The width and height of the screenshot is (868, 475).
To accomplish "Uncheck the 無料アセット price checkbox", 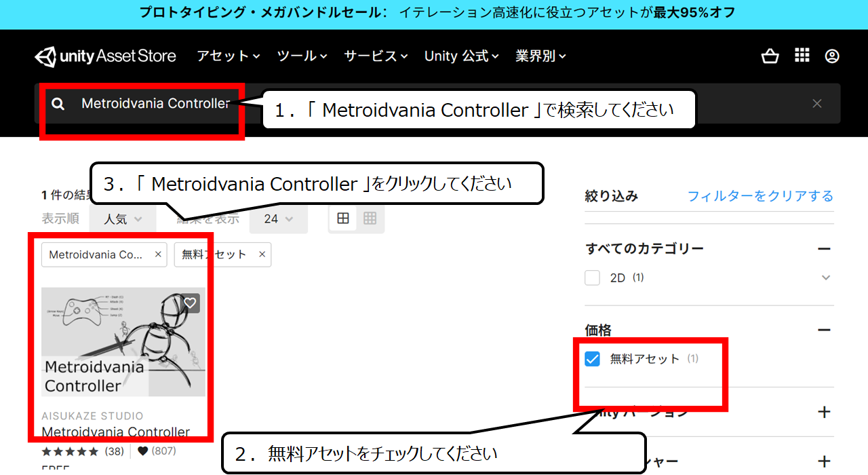I will (x=592, y=359).
